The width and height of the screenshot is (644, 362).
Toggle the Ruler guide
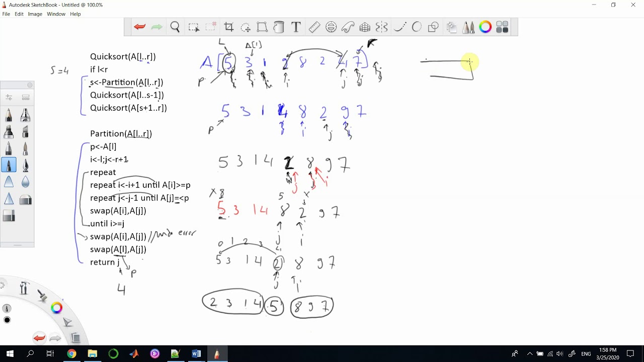[x=314, y=27]
